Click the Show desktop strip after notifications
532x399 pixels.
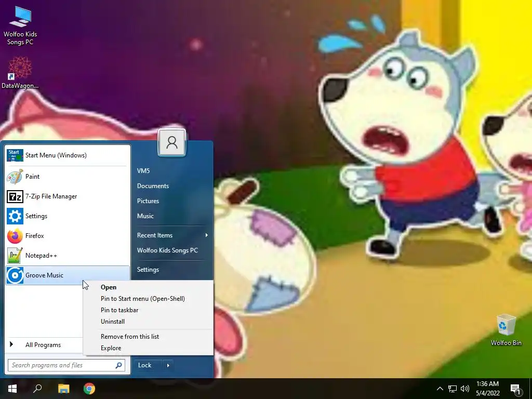pos(530,389)
